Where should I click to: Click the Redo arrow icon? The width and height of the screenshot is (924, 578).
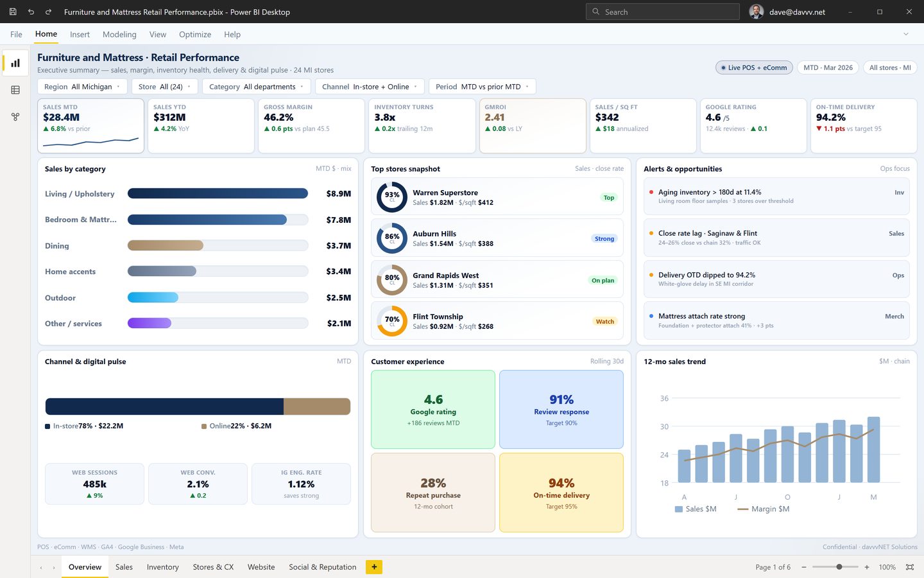pyautogui.click(x=48, y=12)
